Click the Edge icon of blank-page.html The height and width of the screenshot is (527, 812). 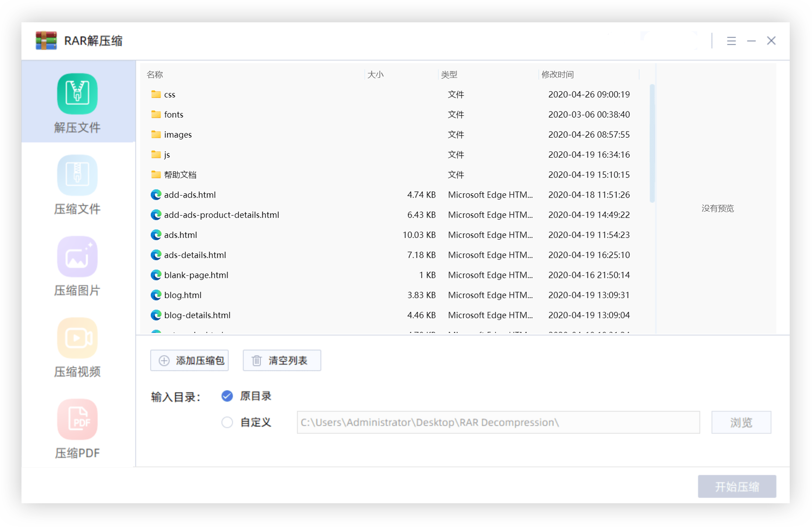click(156, 275)
